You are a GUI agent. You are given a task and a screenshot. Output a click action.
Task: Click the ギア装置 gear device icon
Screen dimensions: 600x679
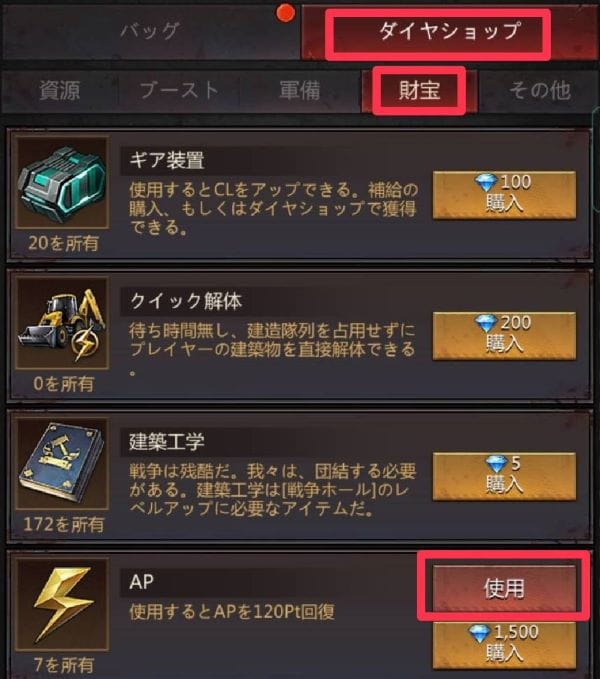click(62, 183)
